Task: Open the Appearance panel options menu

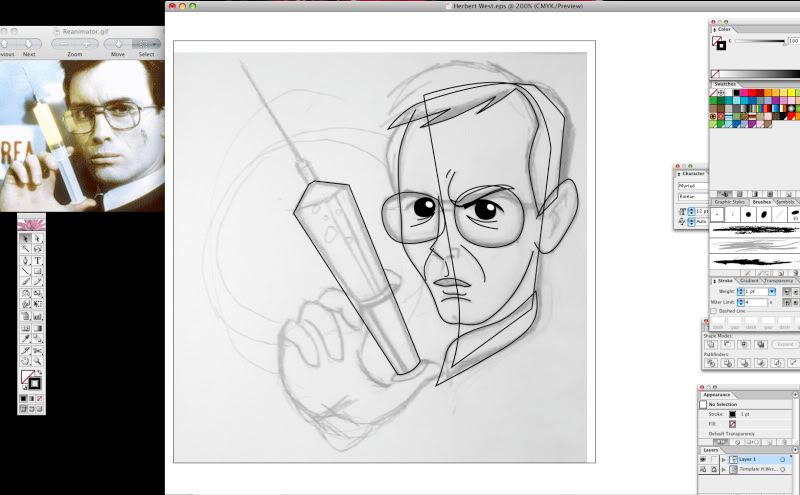Action: [x=795, y=394]
